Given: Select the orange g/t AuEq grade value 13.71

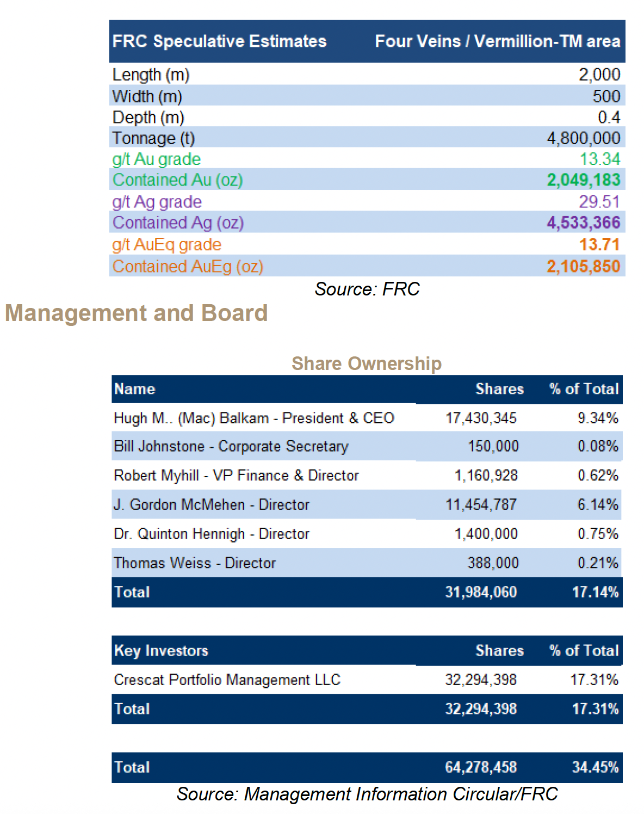Looking at the screenshot, I should coord(599,244).
